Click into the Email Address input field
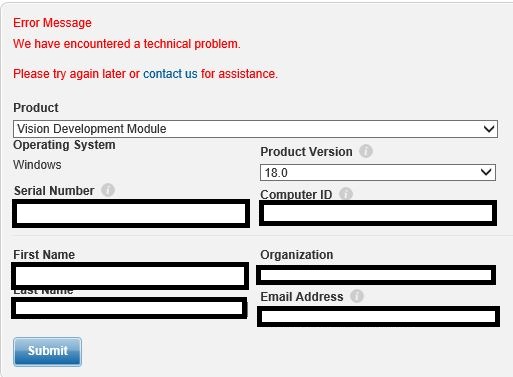This screenshot has height=377, width=513. pyautogui.click(x=378, y=316)
